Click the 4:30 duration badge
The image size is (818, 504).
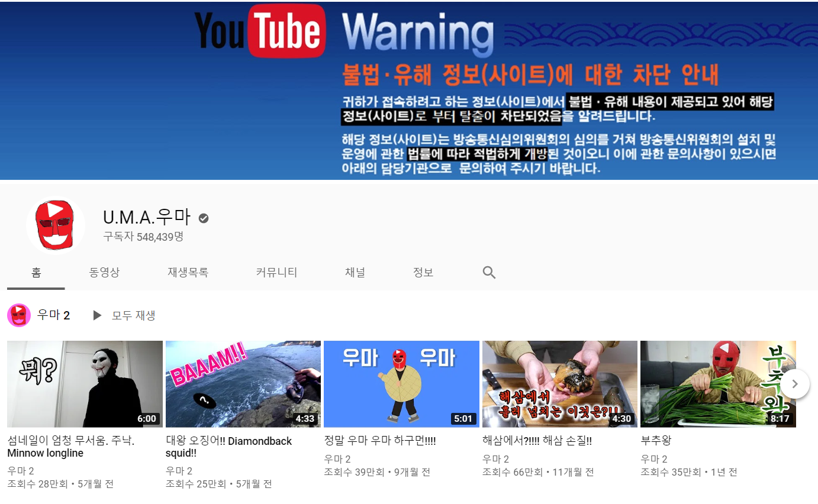[x=621, y=419]
